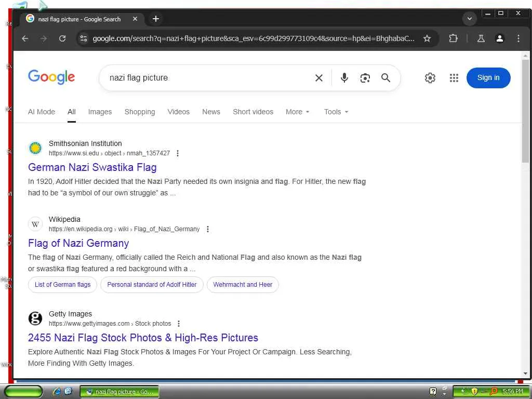The width and height of the screenshot is (532, 399).
Task: Focus the Google search input field
Action: pyautogui.click(x=207, y=78)
